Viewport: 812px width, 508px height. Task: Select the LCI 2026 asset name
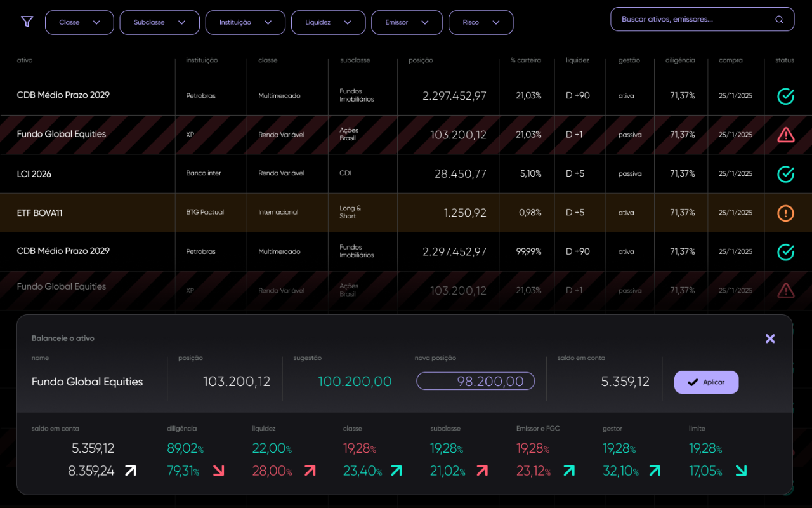pyautogui.click(x=34, y=174)
